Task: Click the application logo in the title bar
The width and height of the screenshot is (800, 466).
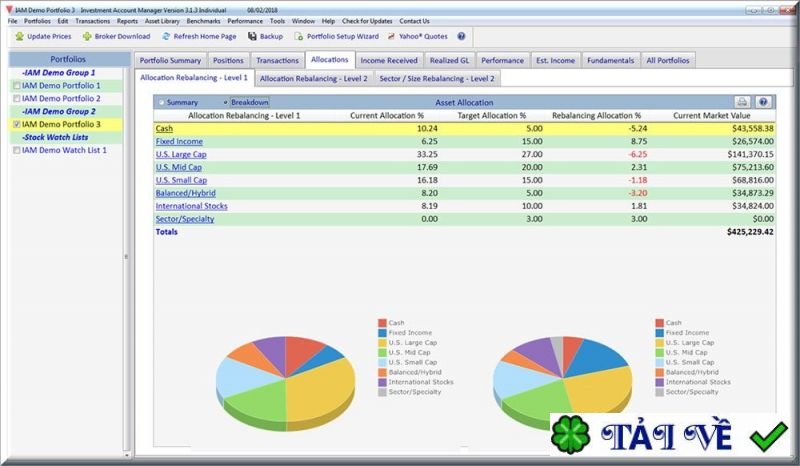Action: coord(9,10)
